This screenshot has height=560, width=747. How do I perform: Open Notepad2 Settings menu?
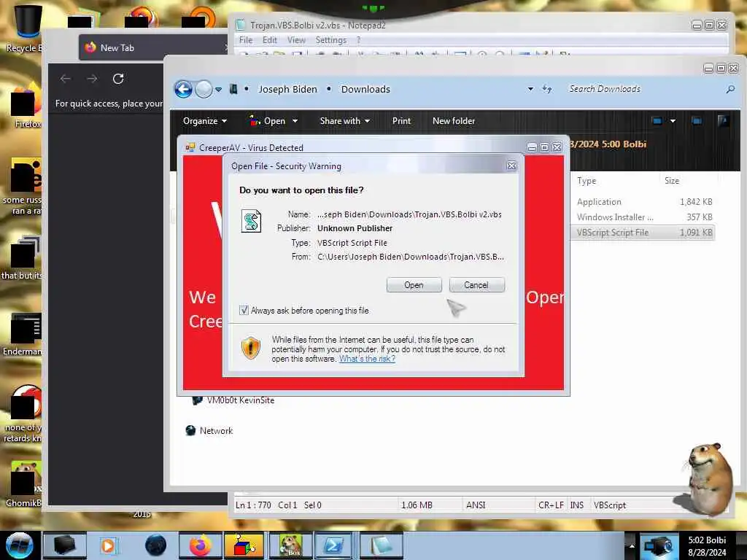331,40
